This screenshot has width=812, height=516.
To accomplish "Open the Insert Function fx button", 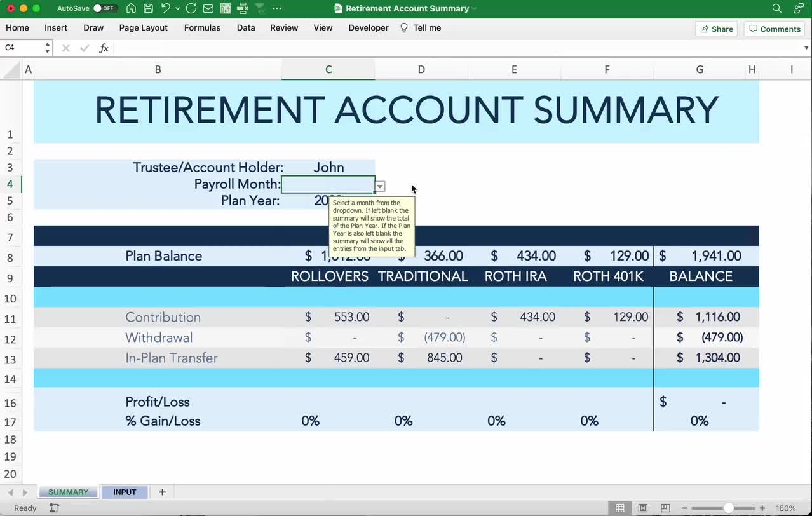I will pos(104,48).
